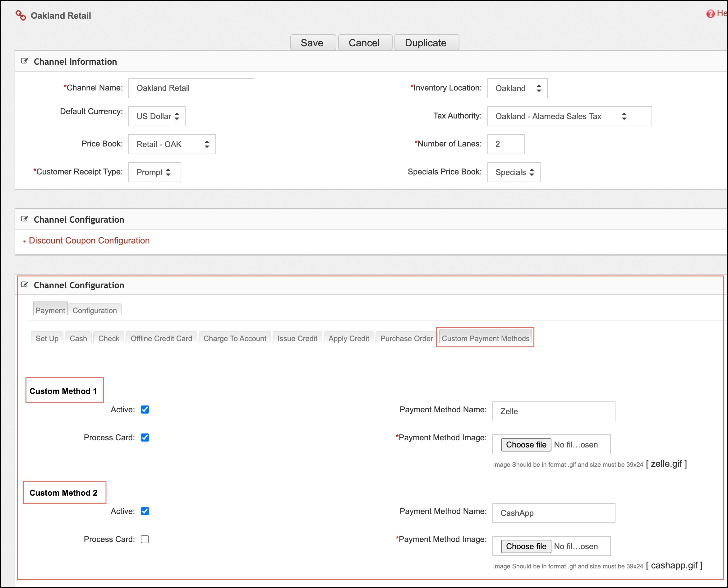Open the Offline Credit Card tab
Screen dimensions: 728x588
[161, 338]
